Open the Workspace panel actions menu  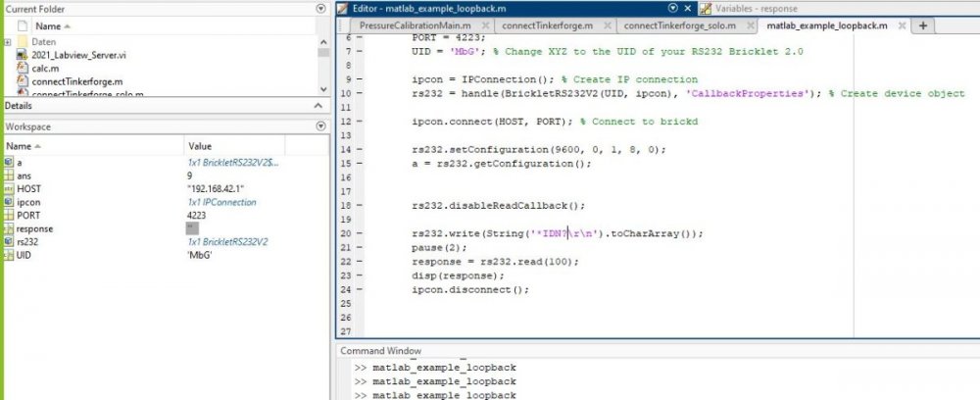(322, 126)
